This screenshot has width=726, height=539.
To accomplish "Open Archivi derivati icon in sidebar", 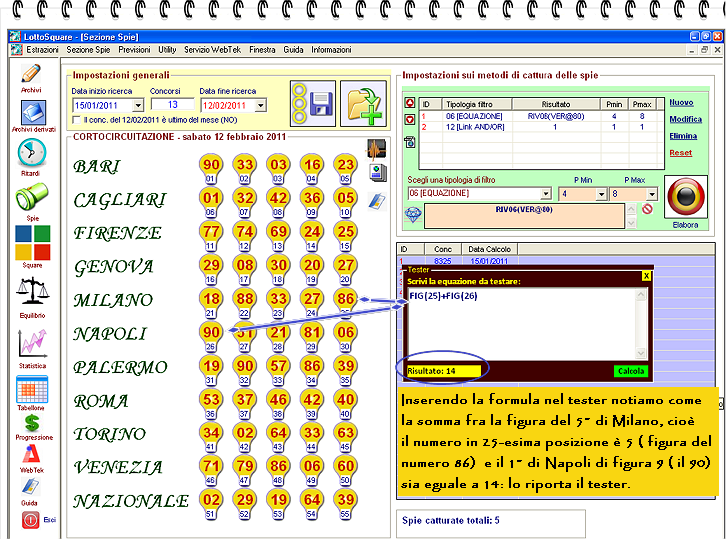I will click(x=33, y=113).
